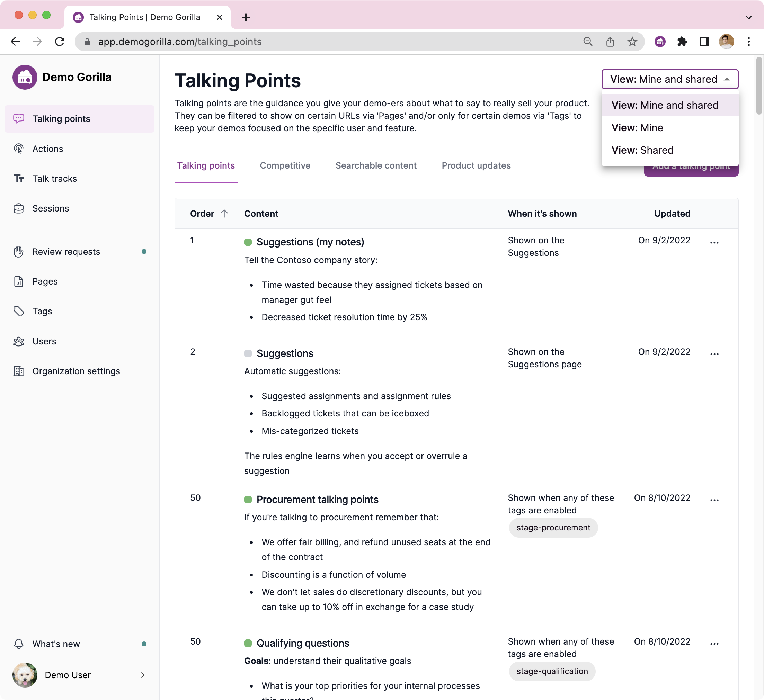Switch to the Competitive tab

(x=285, y=165)
